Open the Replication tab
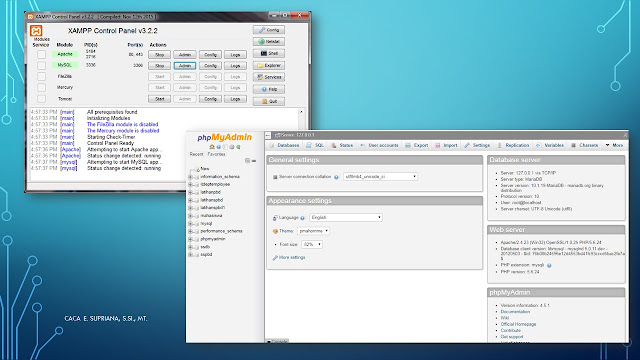 coord(513,145)
